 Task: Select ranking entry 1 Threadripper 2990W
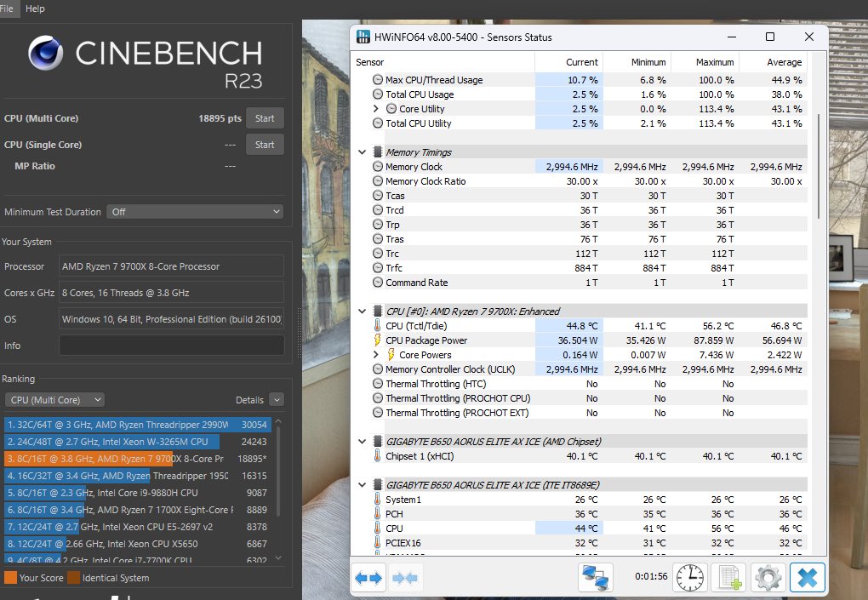[x=137, y=425]
